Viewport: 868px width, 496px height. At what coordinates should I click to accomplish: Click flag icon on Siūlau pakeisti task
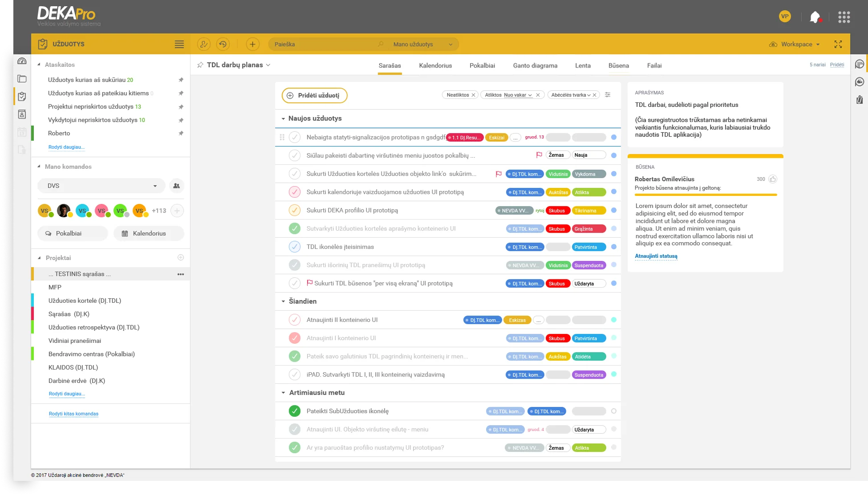539,155
